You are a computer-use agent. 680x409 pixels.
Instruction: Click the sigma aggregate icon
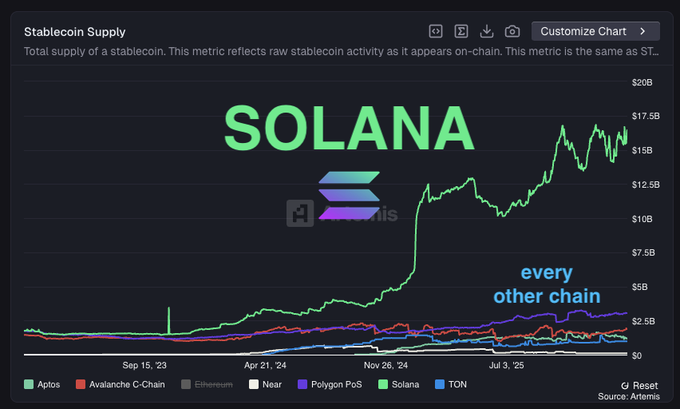coord(461,31)
